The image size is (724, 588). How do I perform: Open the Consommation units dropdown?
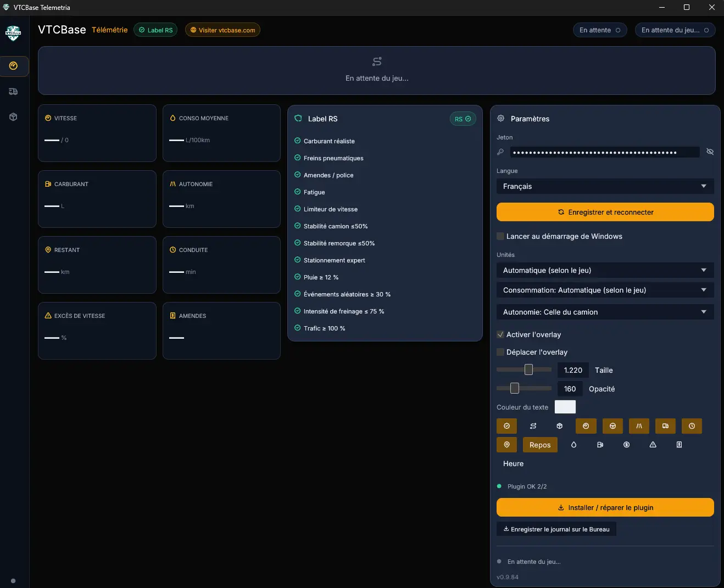point(605,290)
